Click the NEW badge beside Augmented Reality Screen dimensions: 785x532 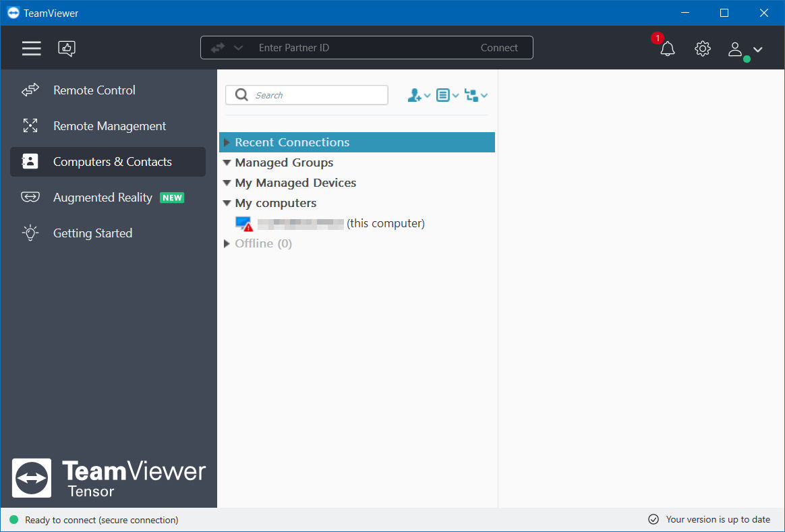(x=172, y=198)
